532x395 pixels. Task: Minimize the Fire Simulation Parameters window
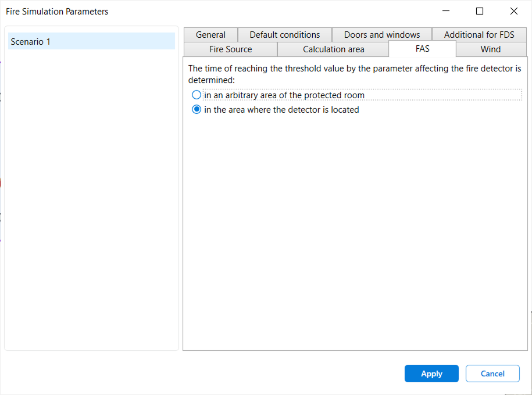click(x=445, y=11)
